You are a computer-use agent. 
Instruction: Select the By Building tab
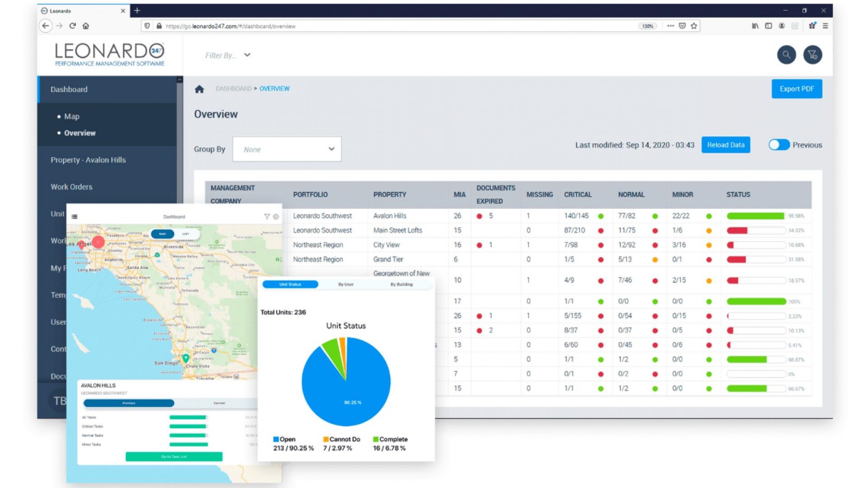coord(401,284)
